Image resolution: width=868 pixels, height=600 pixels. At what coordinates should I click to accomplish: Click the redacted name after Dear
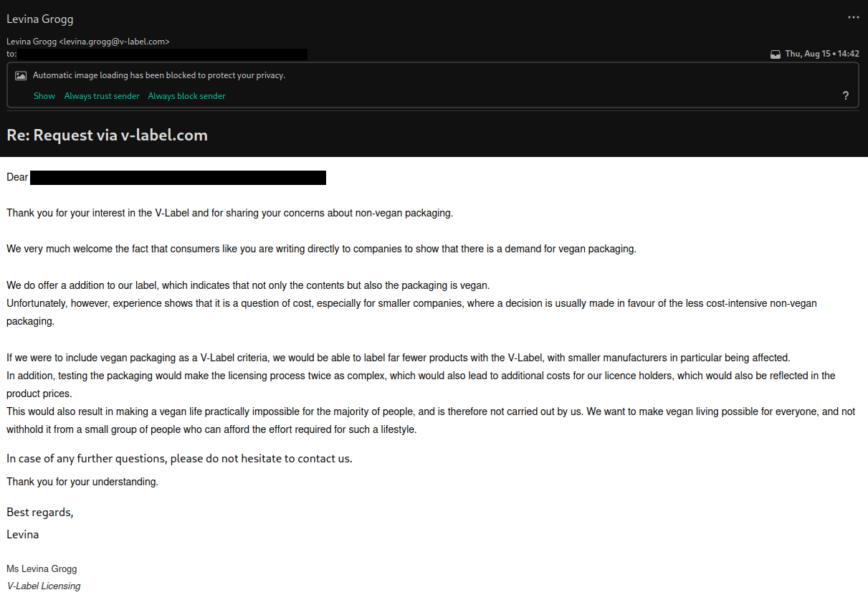tap(178, 178)
